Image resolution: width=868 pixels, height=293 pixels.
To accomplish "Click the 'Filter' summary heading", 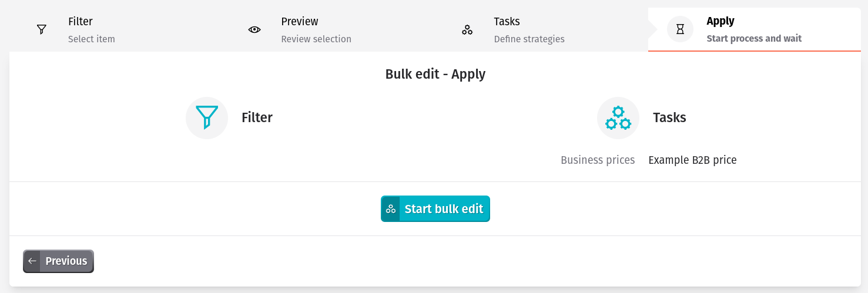I will [257, 117].
